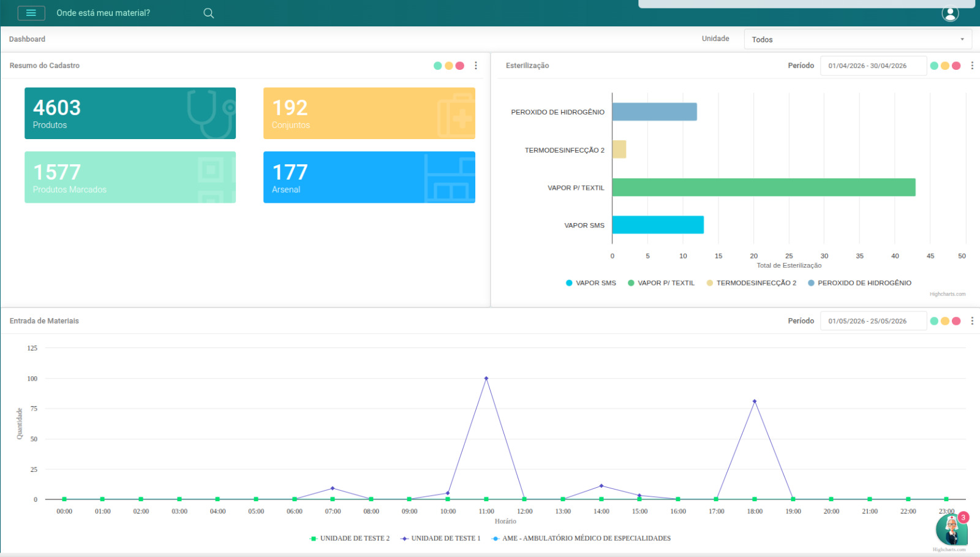980x557 pixels.
Task: Toggle VAPOR SMS legend item
Action: (x=591, y=283)
